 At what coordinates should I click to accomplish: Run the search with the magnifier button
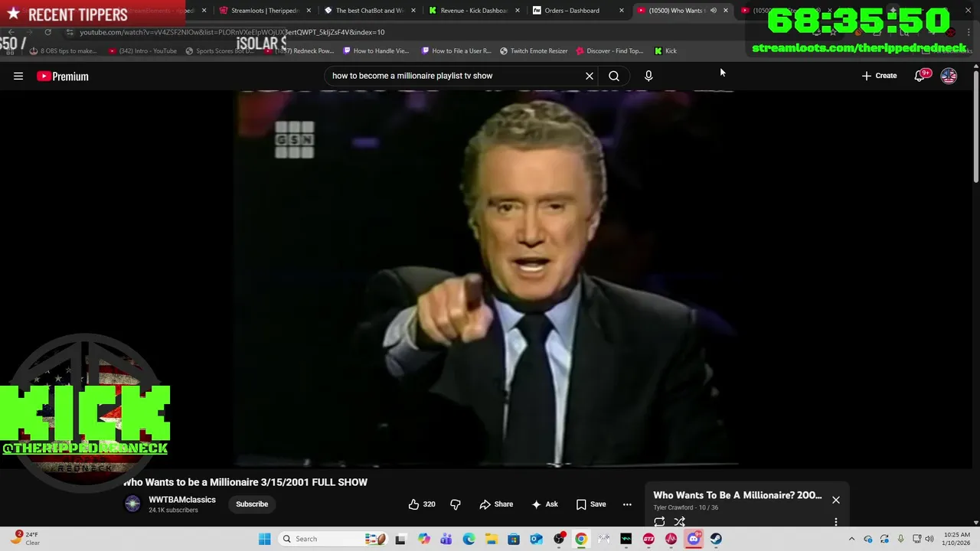614,76
